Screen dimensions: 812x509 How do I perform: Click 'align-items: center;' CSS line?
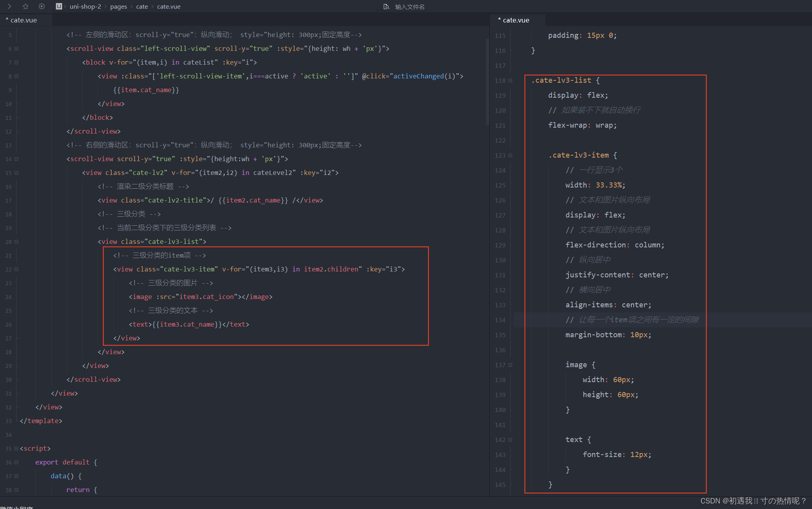(x=609, y=305)
